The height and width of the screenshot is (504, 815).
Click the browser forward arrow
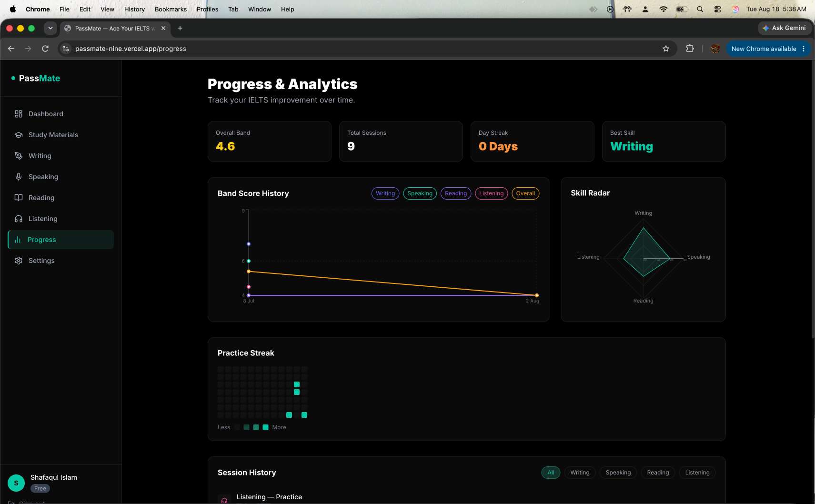point(28,49)
